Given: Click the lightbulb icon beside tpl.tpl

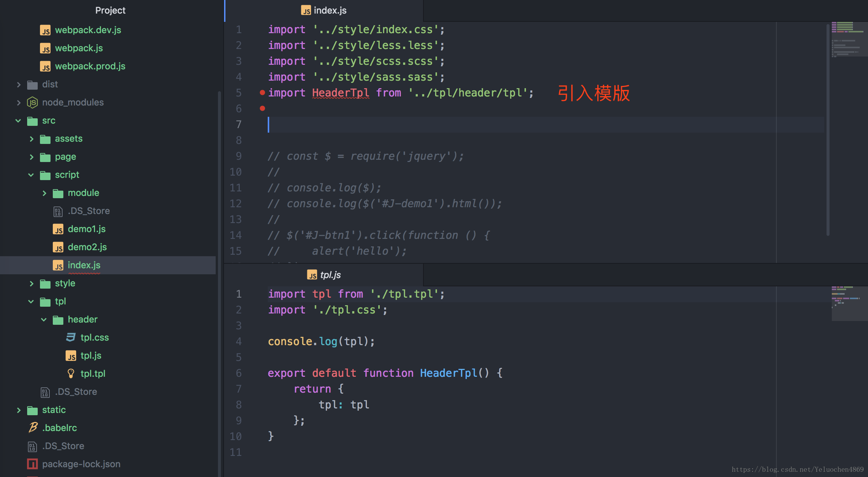Looking at the screenshot, I should [x=71, y=374].
